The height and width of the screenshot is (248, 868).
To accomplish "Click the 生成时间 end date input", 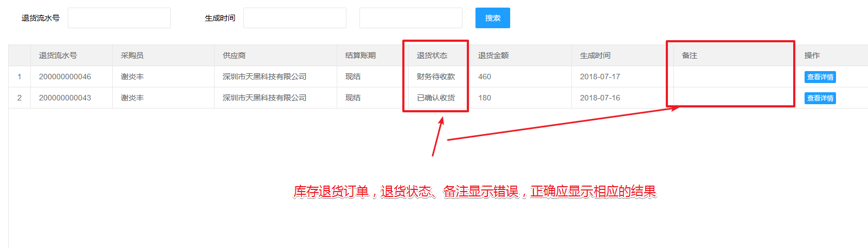I will coord(411,18).
